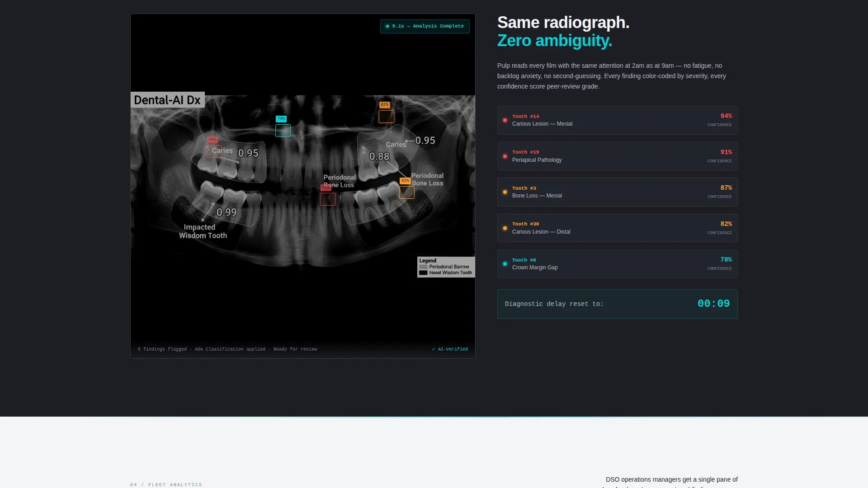This screenshot has width=868, height=488.
Task: Click the 82% confidence value for Tooth #30
Action: 726,224
